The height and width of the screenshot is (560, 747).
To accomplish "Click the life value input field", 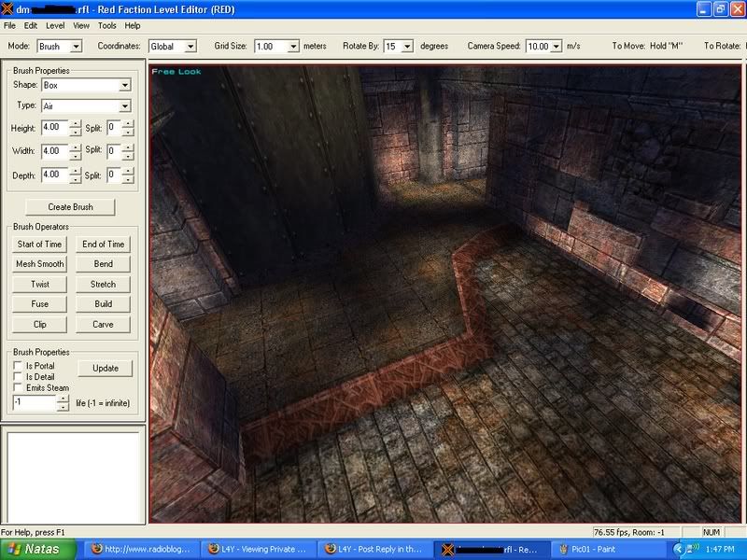I will click(35, 403).
